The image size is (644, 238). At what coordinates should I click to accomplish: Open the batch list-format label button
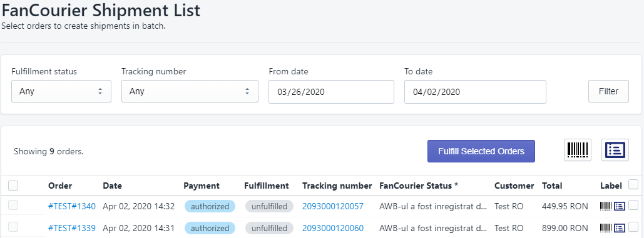615,150
